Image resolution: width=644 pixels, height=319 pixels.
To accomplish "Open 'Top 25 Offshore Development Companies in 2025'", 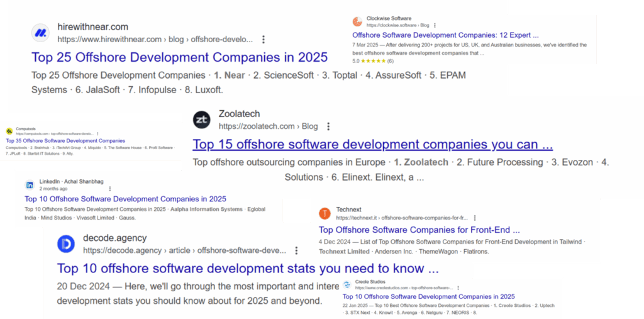I will [x=179, y=57].
